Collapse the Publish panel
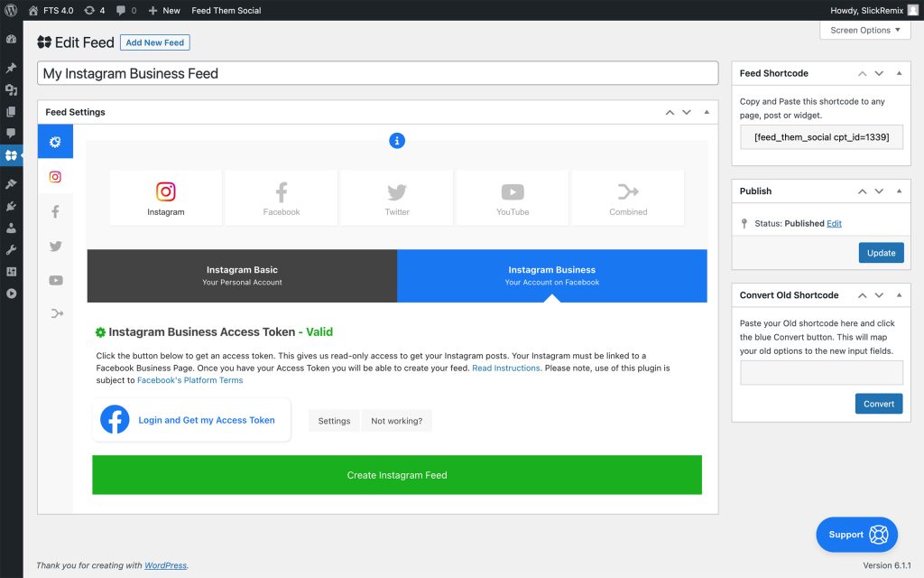Screen dimensions: 924x578 (x=900, y=191)
